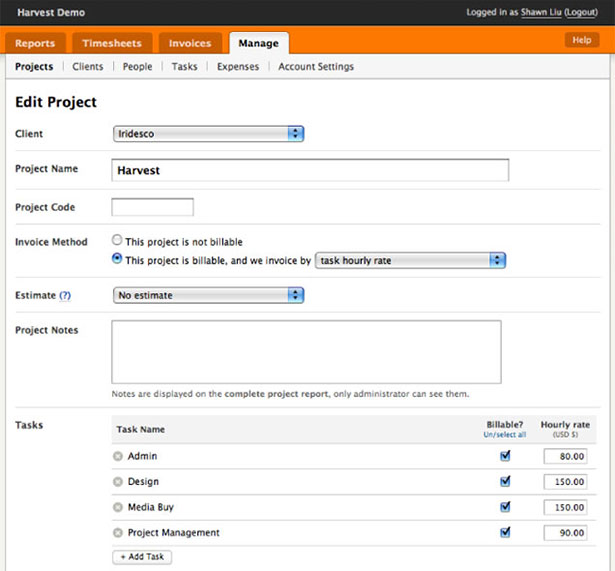Screen dimensions: 615x571
Task: Switch to the Timesheets tab
Action: pos(112,43)
